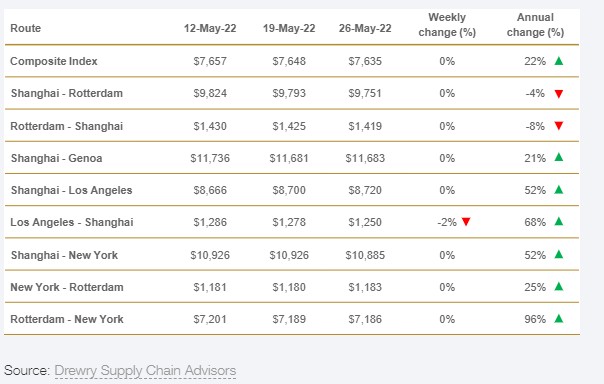Click the 96% annual change value
The width and height of the screenshot is (604, 384).
click(535, 319)
